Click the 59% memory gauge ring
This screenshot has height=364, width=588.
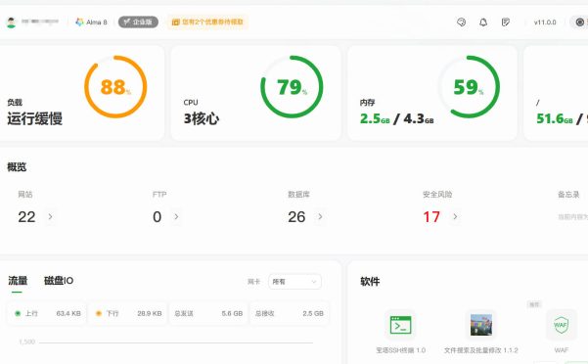[x=469, y=87]
